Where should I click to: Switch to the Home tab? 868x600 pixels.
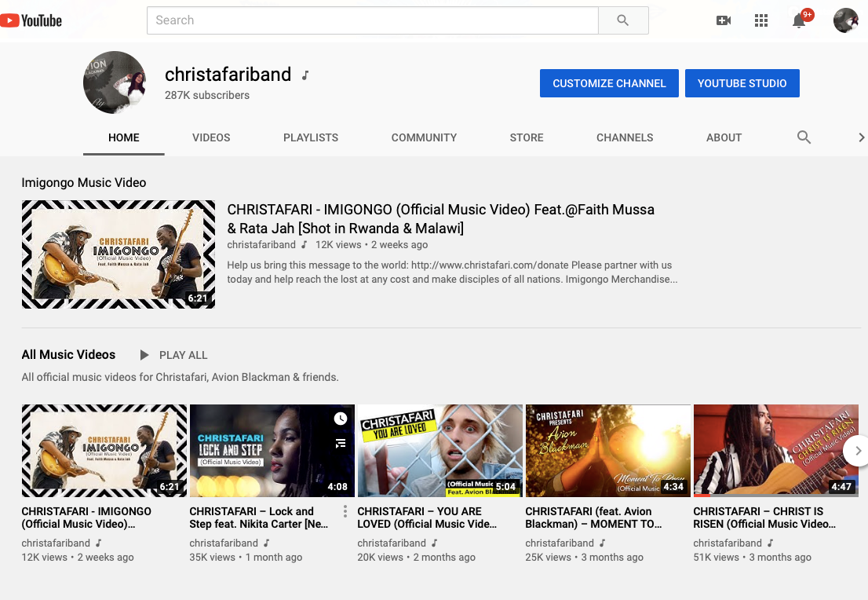(x=124, y=137)
